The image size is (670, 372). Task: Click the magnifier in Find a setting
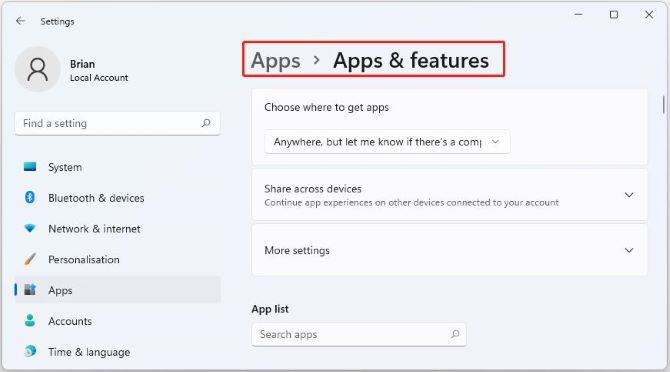click(206, 123)
